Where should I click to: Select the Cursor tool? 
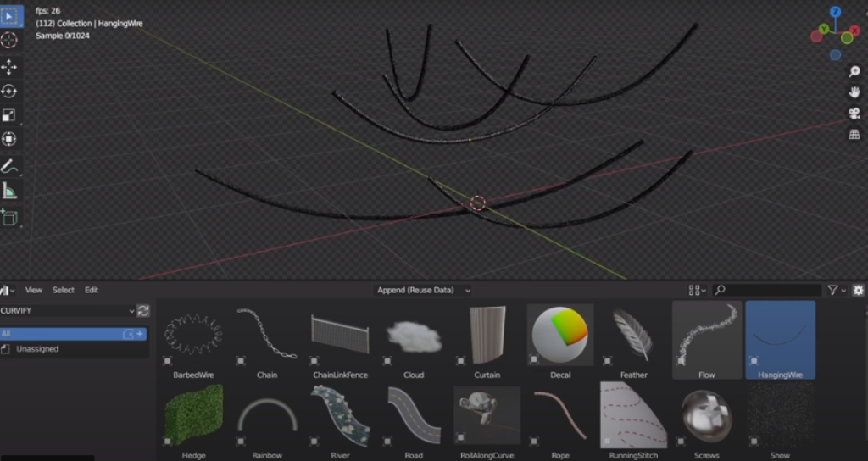point(9,40)
